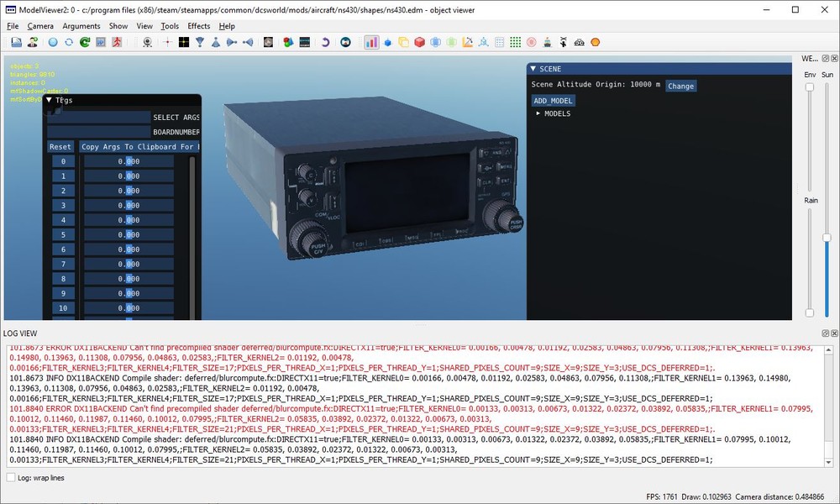Click the argument 0 index button

coord(63,161)
